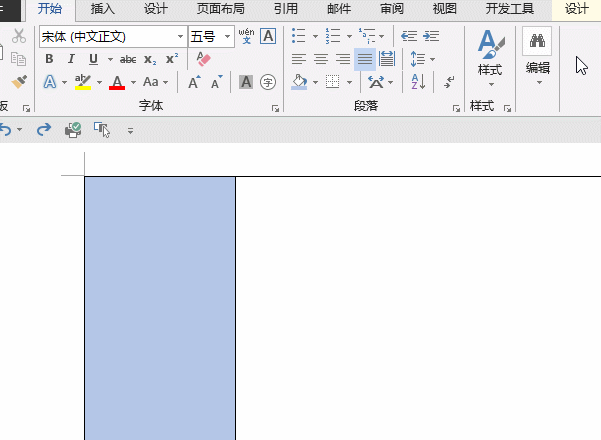
Task: Open Paragraph dialog launcher
Action: pyautogui.click(x=456, y=109)
